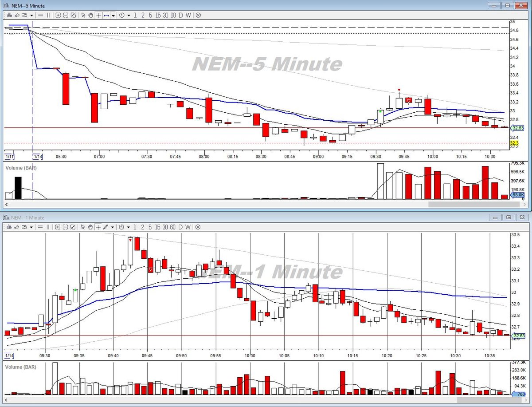Select hand pan tool in 1 Minute toolbar

[90, 227]
